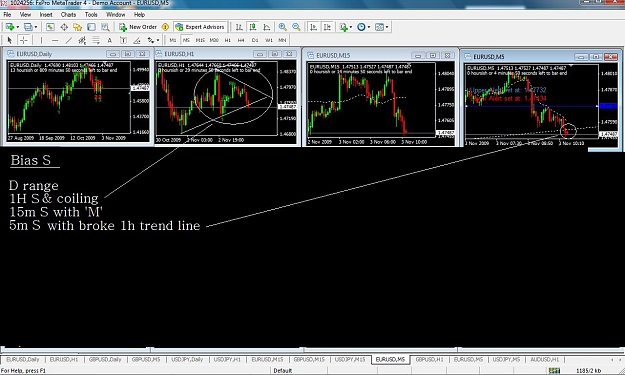Select the Arrows objects tool icon
The height and width of the screenshot is (375, 625).
pyautogui.click(x=151, y=40)
